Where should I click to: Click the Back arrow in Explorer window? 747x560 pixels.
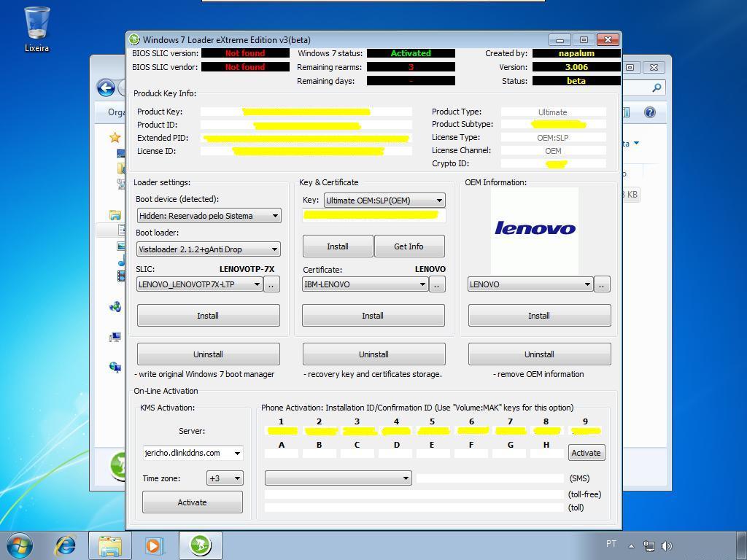pos(106,87)
